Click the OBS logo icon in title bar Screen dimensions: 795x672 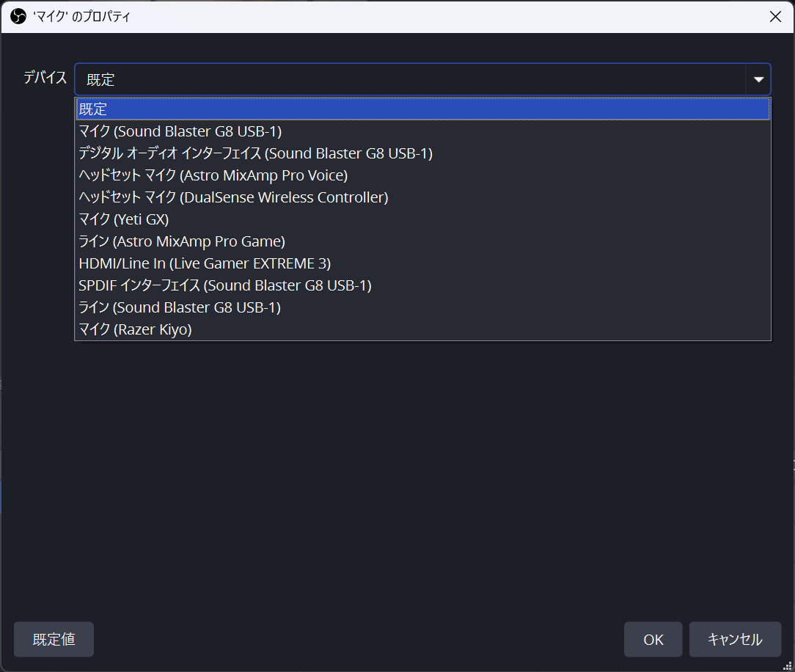[18, 16]
